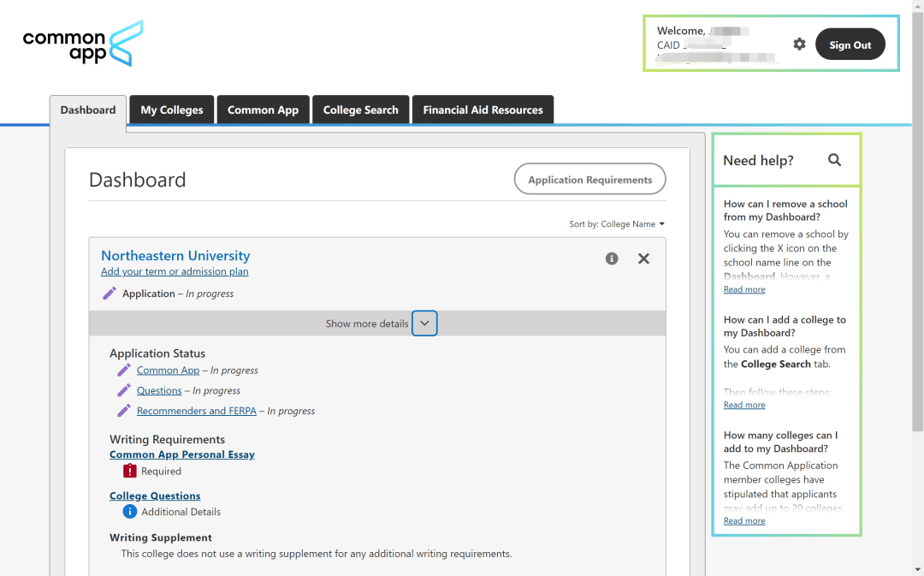
Task: Click the Need help search magnifier icon
Action: [x=834, y=160]
